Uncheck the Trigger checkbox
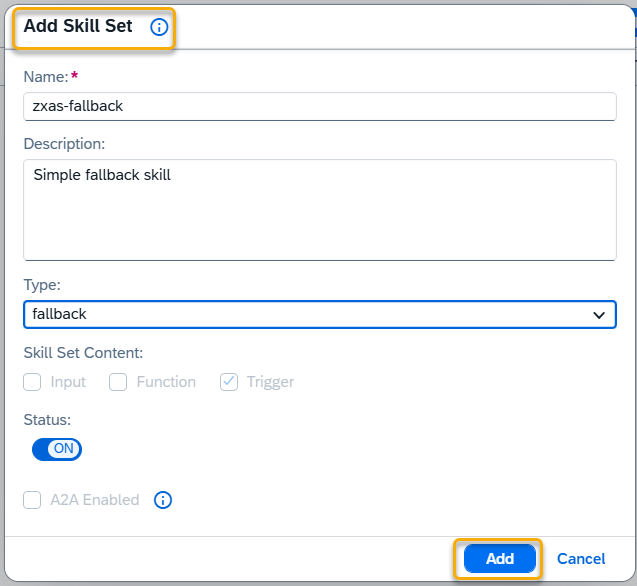The width and height of the screenshot is (637, 586). 229,382
